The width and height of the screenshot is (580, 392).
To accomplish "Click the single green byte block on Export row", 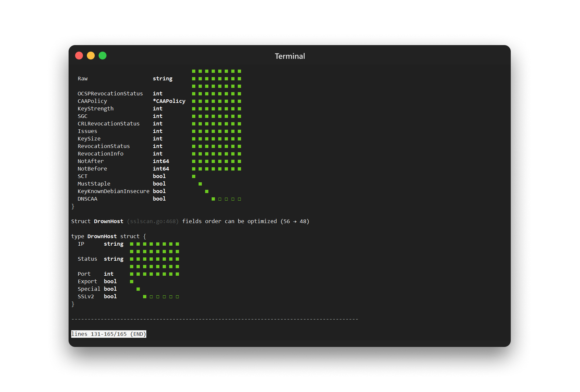I will click(132, 282).
